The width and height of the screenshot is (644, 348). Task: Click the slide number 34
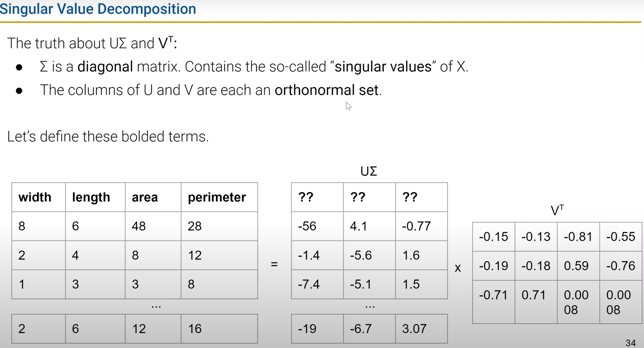631,343
